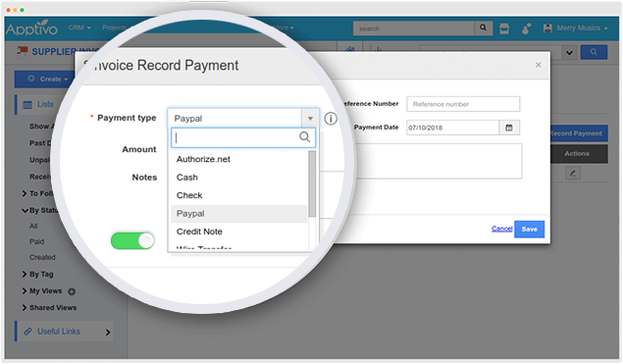Click the payment type info icon

331,119
